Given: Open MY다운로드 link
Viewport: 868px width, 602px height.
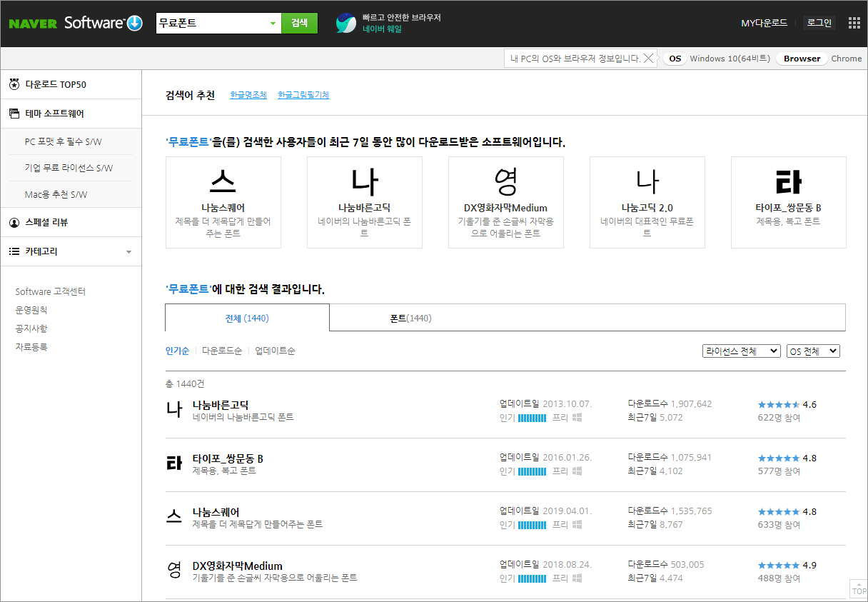Looking at the screenshot, I should point(764,23).
